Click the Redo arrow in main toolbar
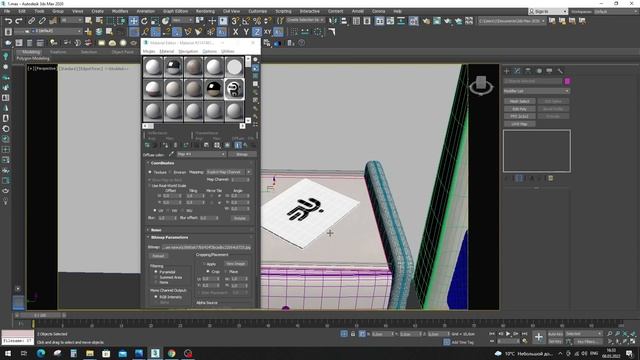The height and width of the screenshot is (360, 640). [19, 20]
